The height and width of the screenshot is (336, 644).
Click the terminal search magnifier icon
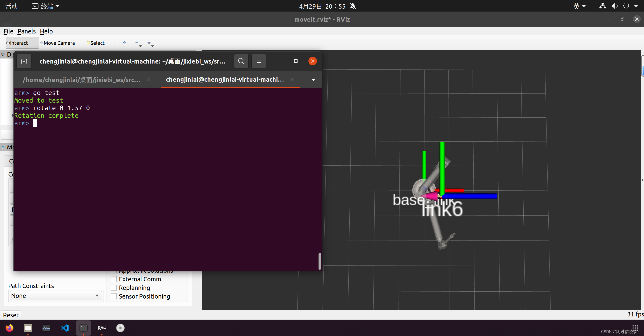(x=241, y=61)
